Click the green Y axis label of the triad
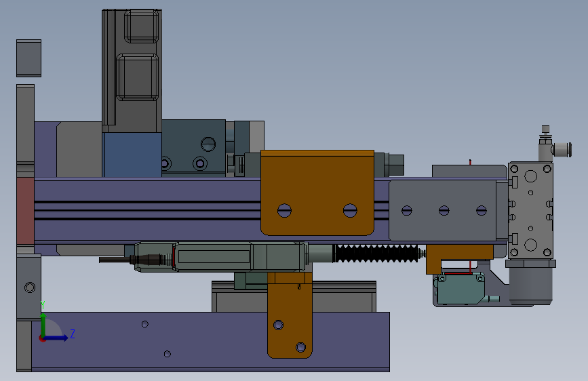Screen dimensions: 588x381 pyautogui.click(x=43, y=305)
